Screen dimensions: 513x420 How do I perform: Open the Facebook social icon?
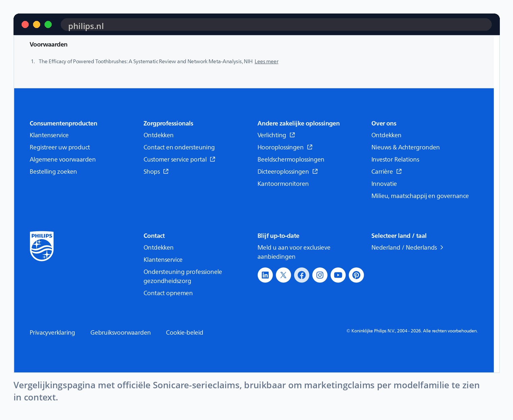302,275
